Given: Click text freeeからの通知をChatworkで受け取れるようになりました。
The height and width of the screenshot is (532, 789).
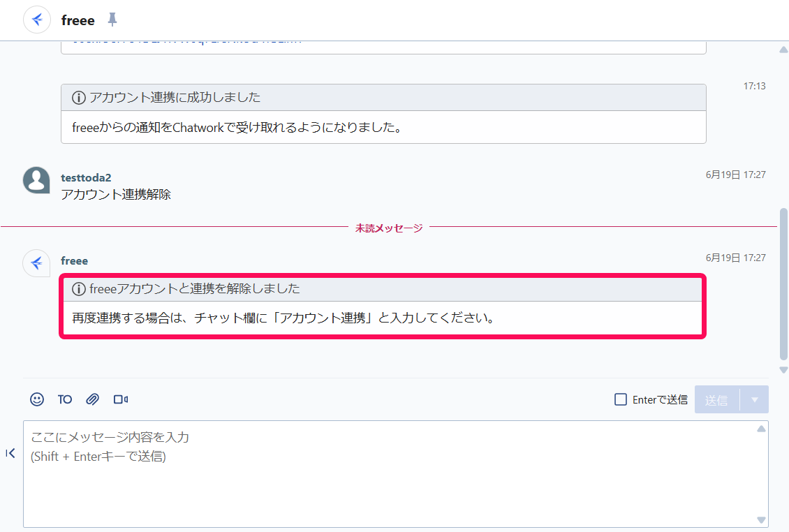Looking at the screenshot, I should [x=237, y=127].
